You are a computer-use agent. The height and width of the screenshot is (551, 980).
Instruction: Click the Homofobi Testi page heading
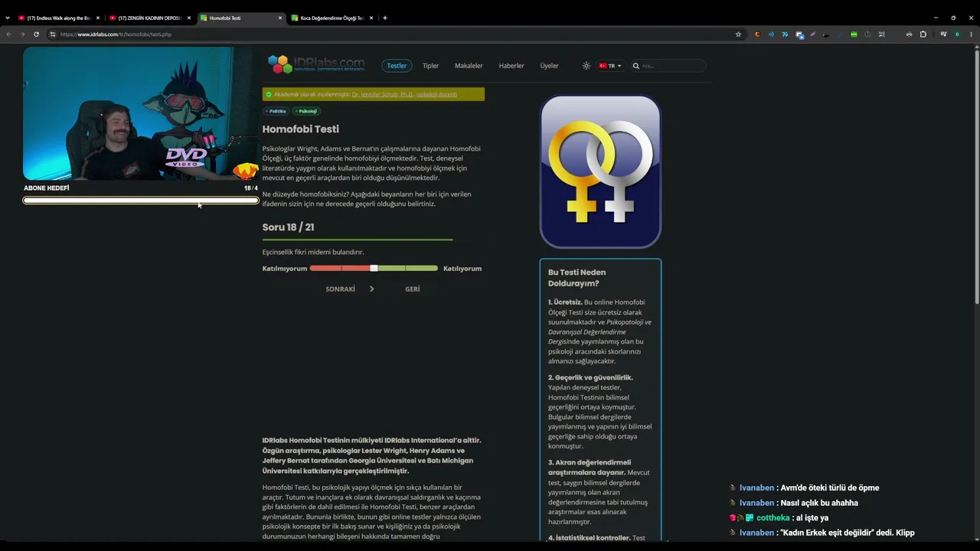pos(300,129)
